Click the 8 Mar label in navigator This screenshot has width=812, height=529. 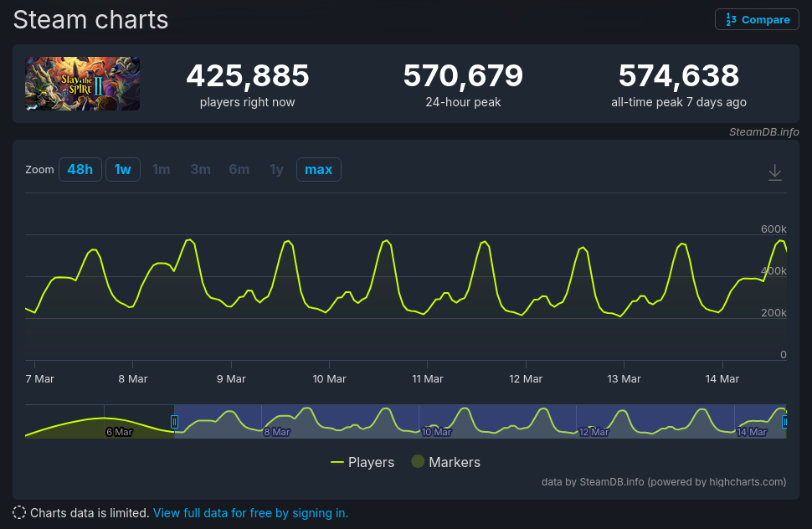tap(277, 432)
